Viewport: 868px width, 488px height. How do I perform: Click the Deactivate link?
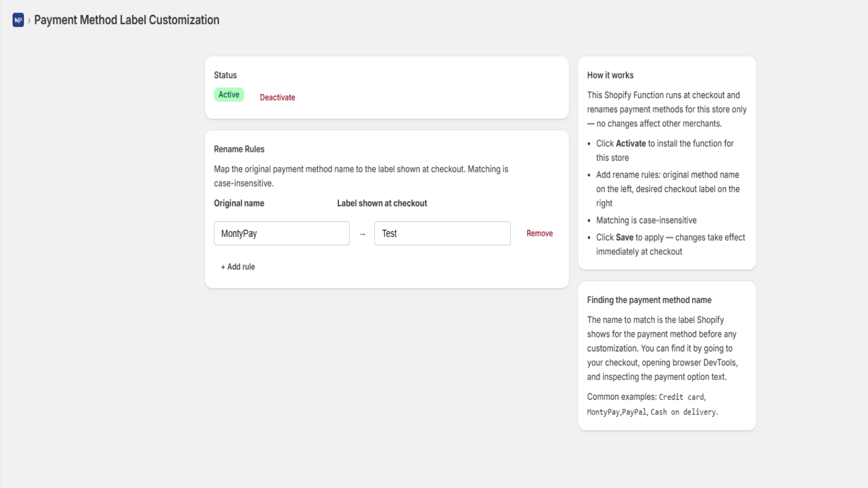pos(277,98)
